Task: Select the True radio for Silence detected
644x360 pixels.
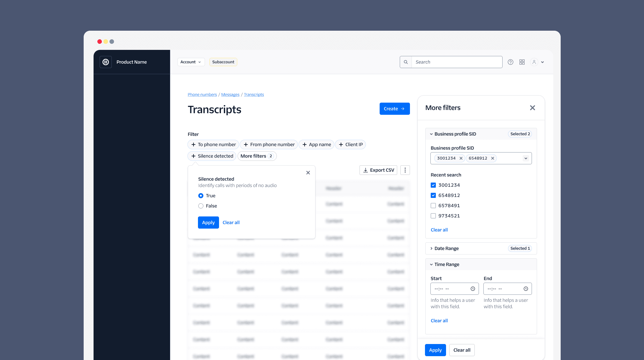Action: [201, 195]
